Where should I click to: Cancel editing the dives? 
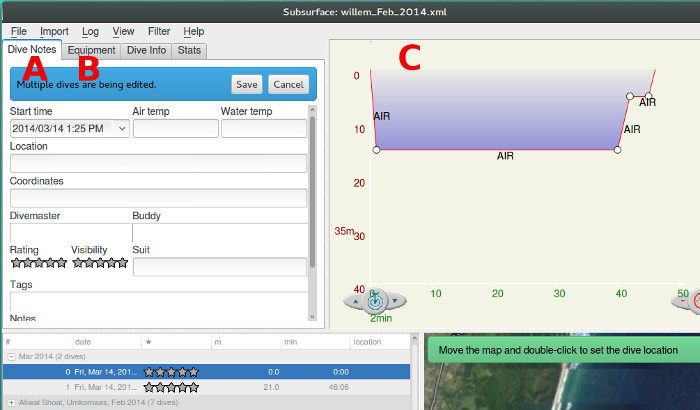(x=287, y=84)
